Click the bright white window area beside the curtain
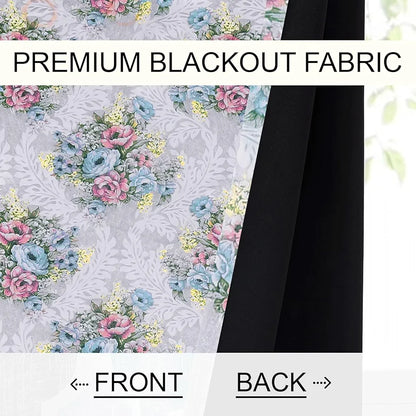This screenshot has width=416, height=416. click(390, 267)
